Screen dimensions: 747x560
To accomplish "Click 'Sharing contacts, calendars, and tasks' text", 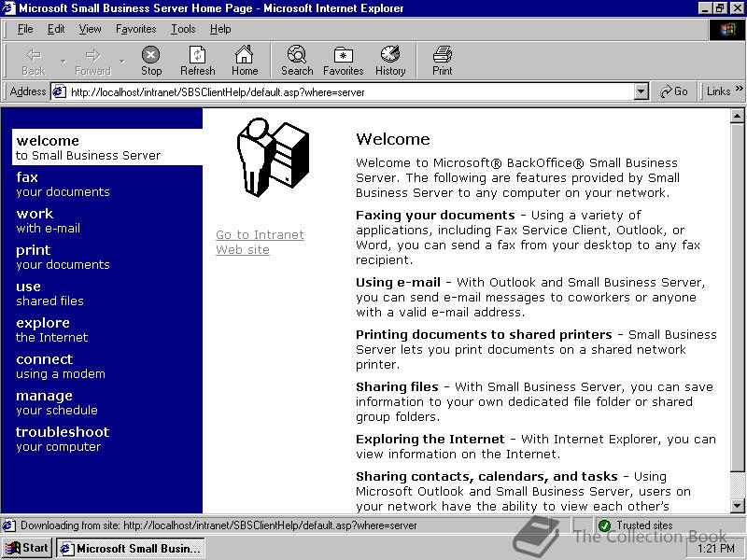I will [x=486, y=476].
